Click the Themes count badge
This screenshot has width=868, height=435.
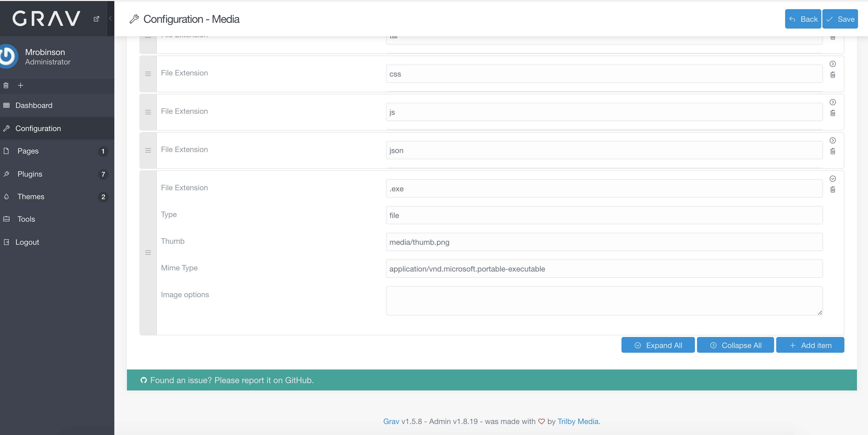click(x=103, y=197)
